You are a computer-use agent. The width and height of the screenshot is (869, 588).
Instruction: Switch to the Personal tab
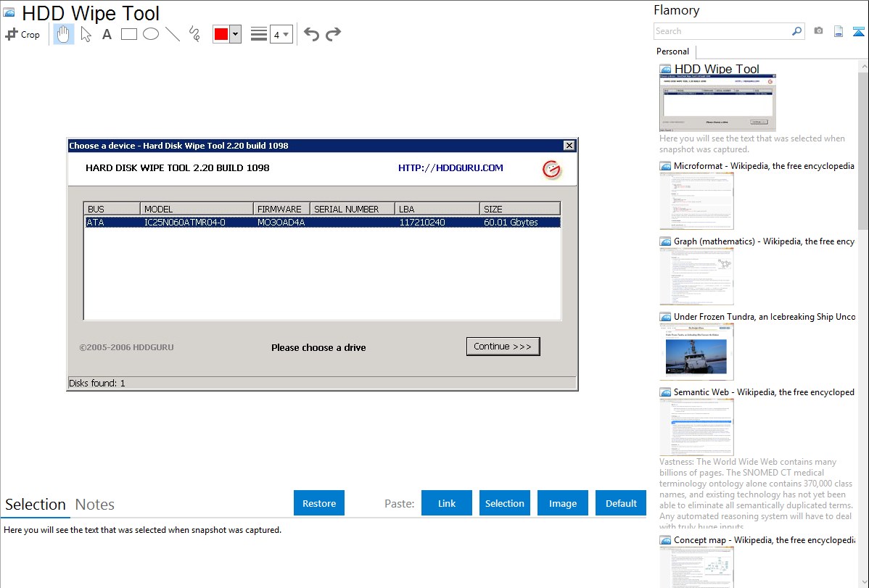tap(673, 51)
